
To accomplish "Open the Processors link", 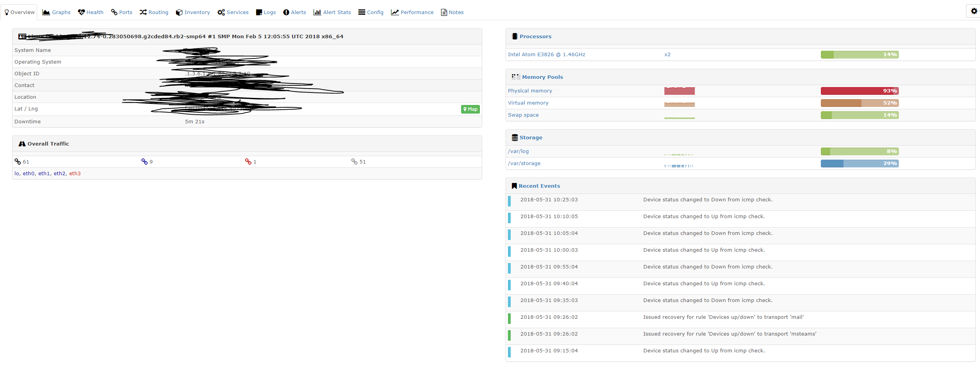I will click(536, 37).
